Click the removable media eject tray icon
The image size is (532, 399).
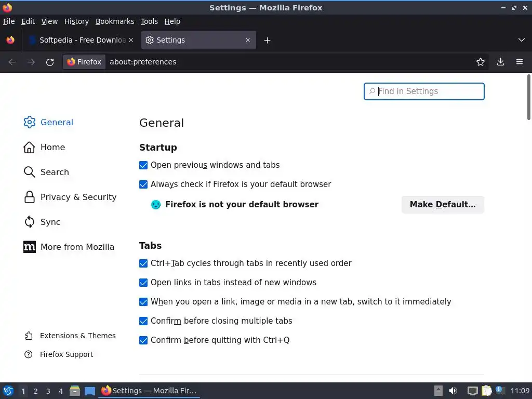[x=438, y=391]
